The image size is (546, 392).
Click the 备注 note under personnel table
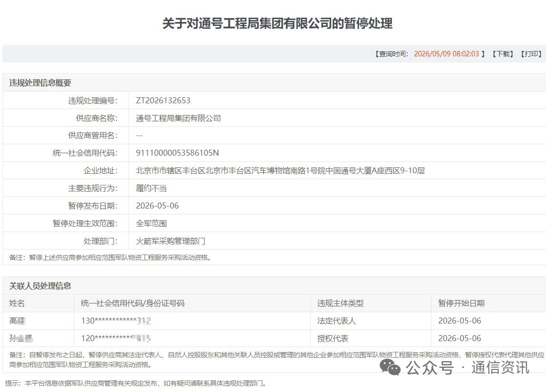276,360
